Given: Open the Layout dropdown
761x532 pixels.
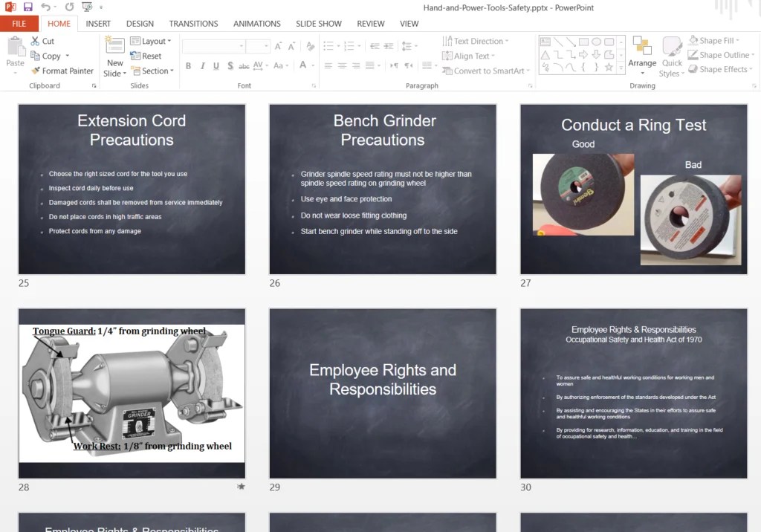Looking at the screenshot, I should (150, 42).
